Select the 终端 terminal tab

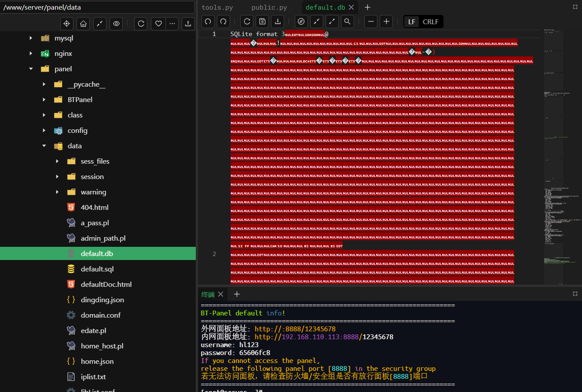point(208,294)
